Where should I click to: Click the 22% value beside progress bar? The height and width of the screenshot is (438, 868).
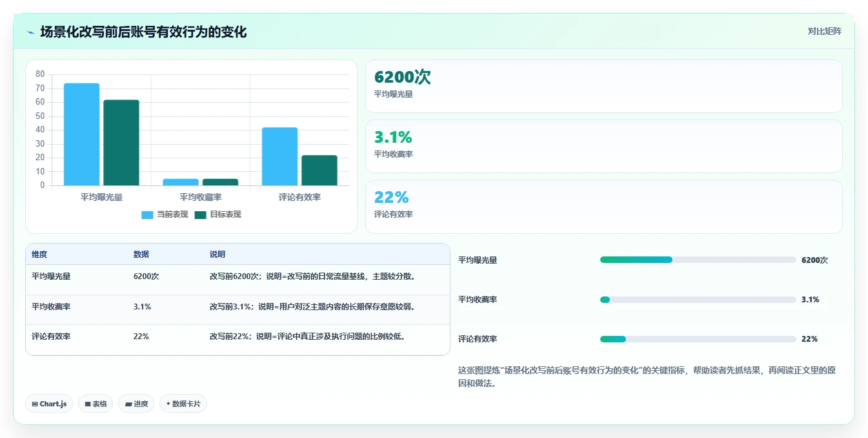coord(809,339)
